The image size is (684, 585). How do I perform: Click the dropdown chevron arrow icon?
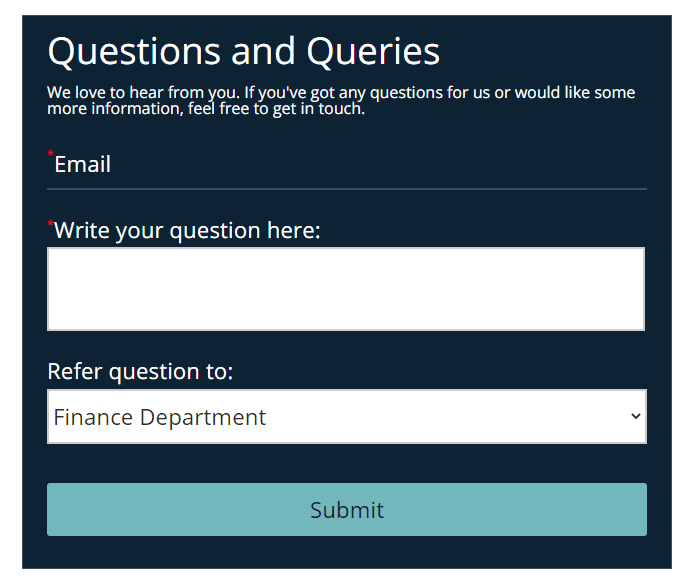pyautogui.click(x=635, y=416)
